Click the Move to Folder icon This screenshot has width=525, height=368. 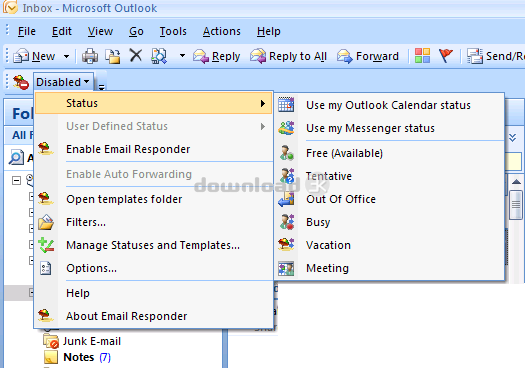click(x=113, y=56)
